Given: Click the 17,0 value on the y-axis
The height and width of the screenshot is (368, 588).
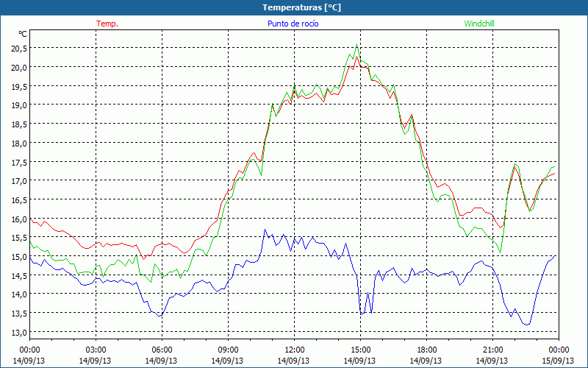Looking at the screenshot, I should 19,181.
